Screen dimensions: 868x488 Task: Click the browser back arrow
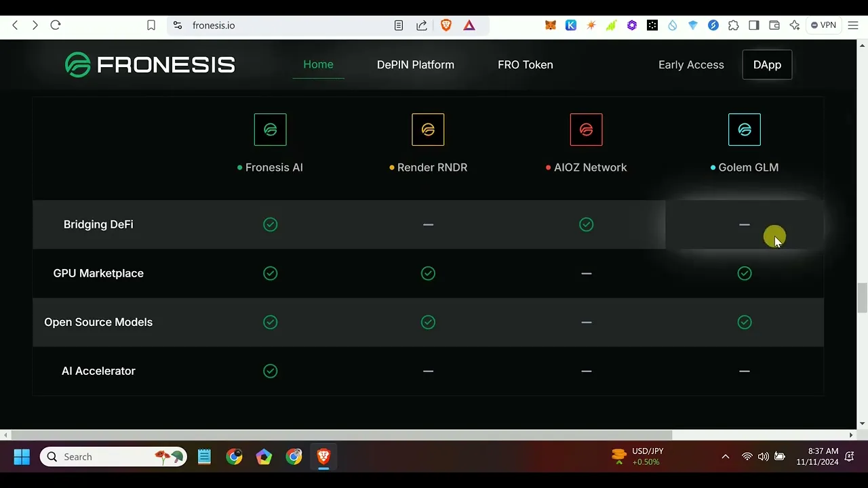pyautogui.click(x=15, y=25)
